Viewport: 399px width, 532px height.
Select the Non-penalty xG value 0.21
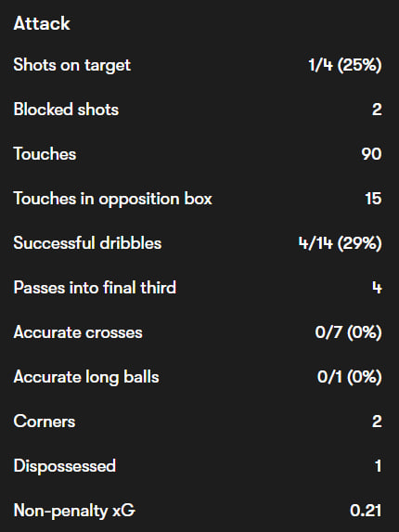[x=366, y=511]
